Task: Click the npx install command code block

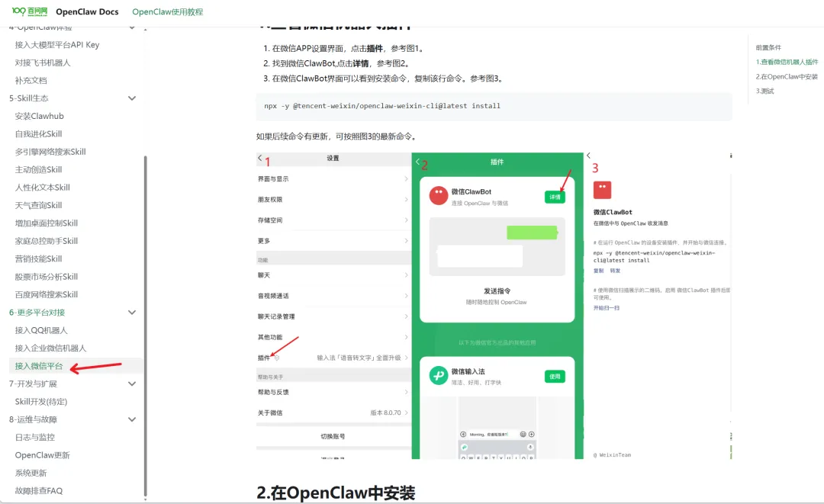Action: click(494, 106)
